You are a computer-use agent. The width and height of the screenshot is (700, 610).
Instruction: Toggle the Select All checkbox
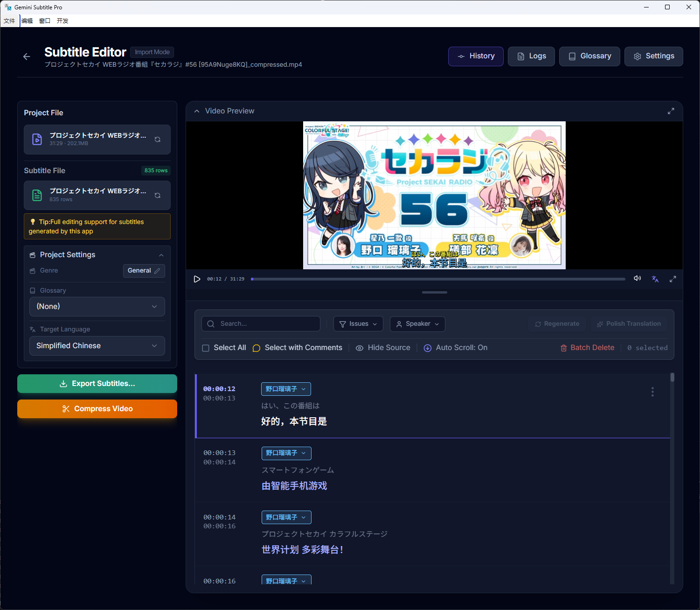tap(206, 348)
